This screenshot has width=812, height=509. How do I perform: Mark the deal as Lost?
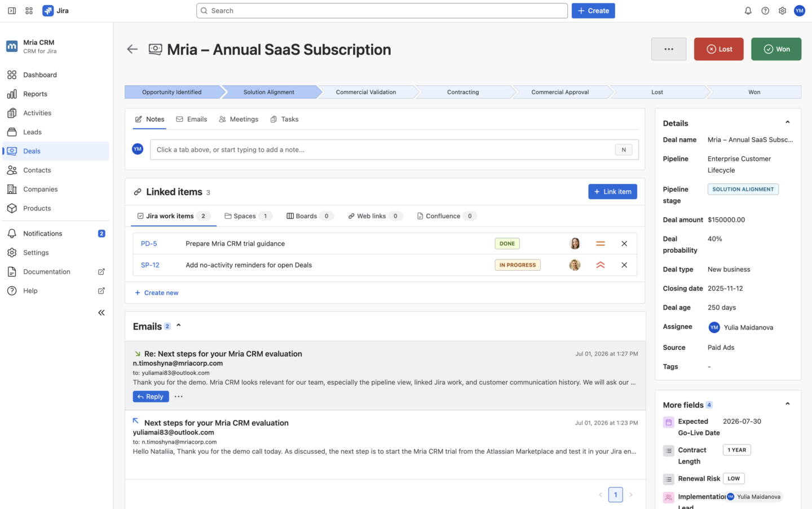[719, 49]
